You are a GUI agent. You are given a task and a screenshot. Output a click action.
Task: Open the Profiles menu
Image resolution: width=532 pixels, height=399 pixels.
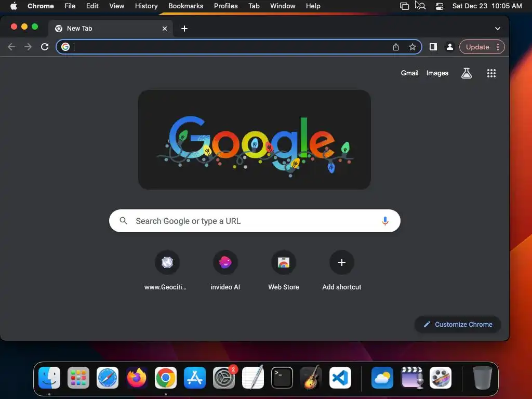(x=225, y=6)
